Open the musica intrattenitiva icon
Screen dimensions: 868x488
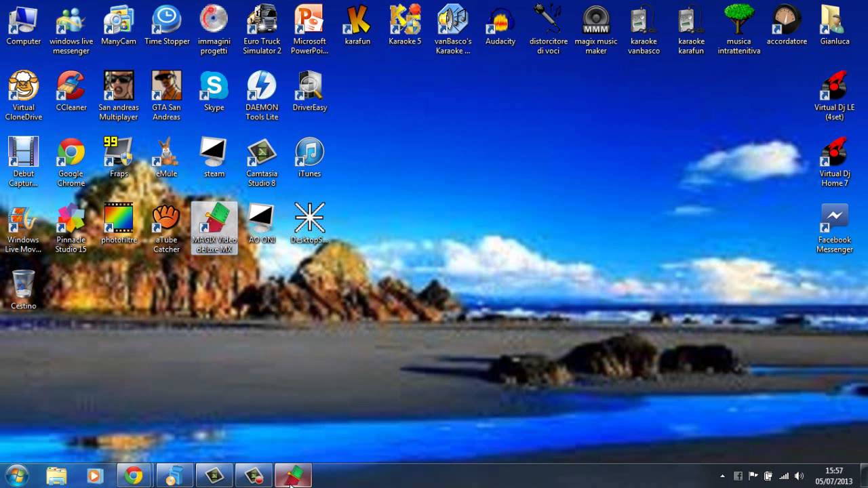tap(739, 30)
